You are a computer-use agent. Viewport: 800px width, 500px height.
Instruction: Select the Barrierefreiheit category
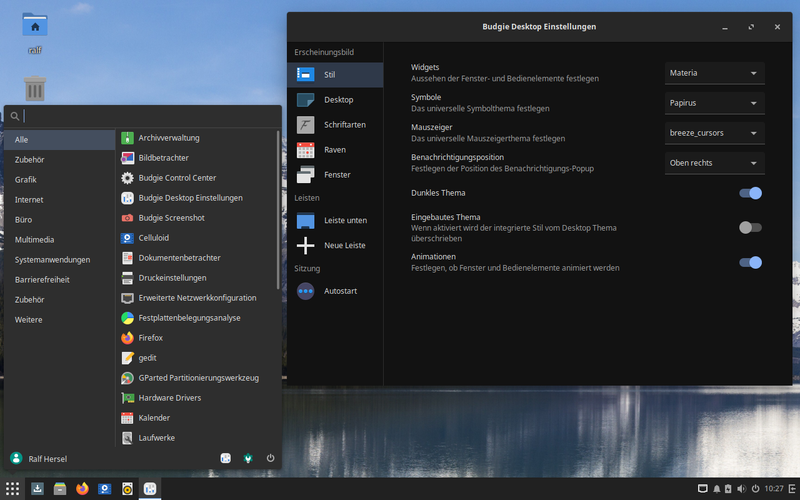(x=59, y=280)
